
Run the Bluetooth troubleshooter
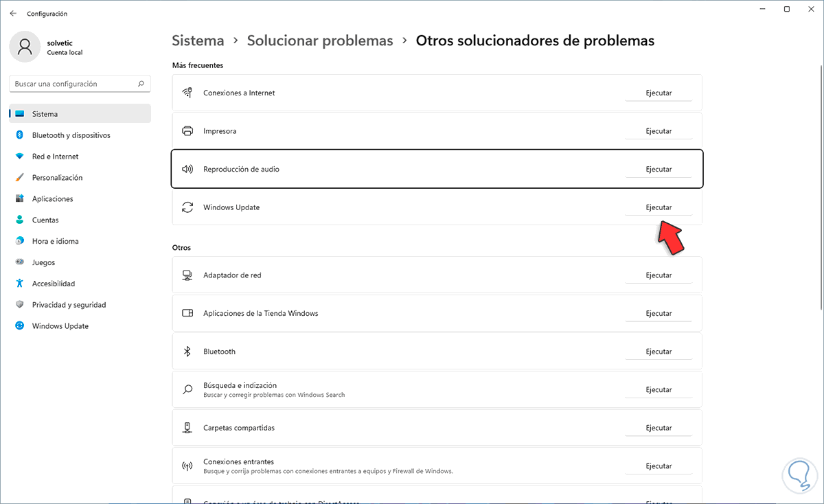(659, 352)
